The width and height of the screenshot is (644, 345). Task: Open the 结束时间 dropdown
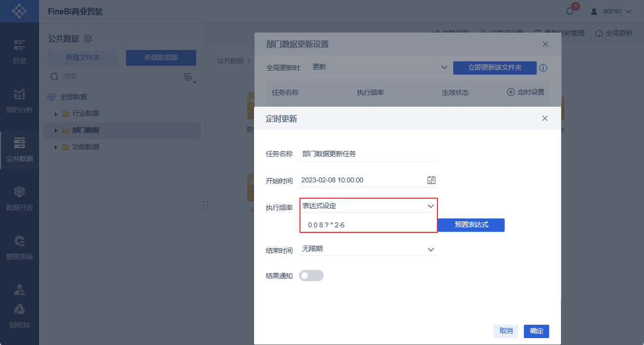[x=369, y=249]
